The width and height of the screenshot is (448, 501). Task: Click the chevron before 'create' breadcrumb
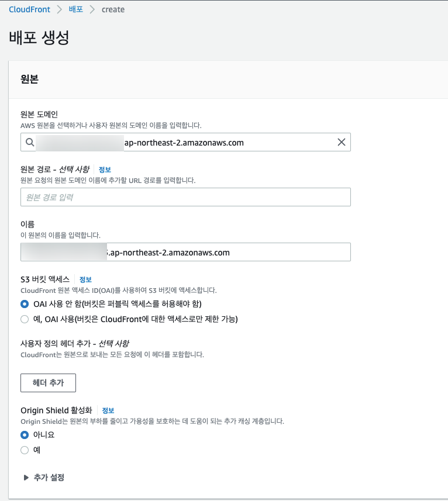(x=92, y=9)
